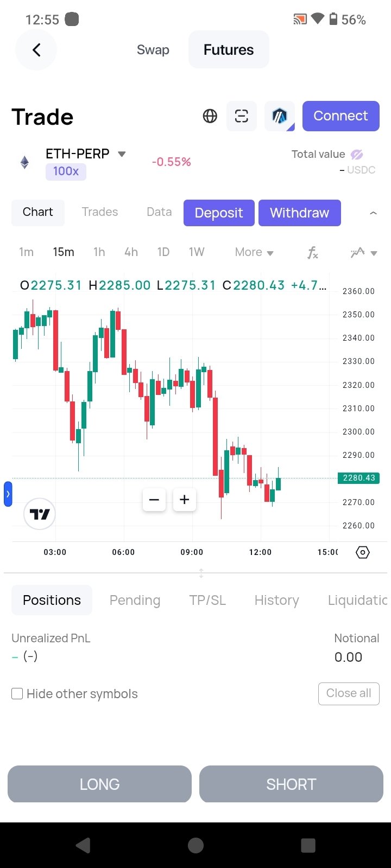Open the More timeframes dropdown

point(254,252)
